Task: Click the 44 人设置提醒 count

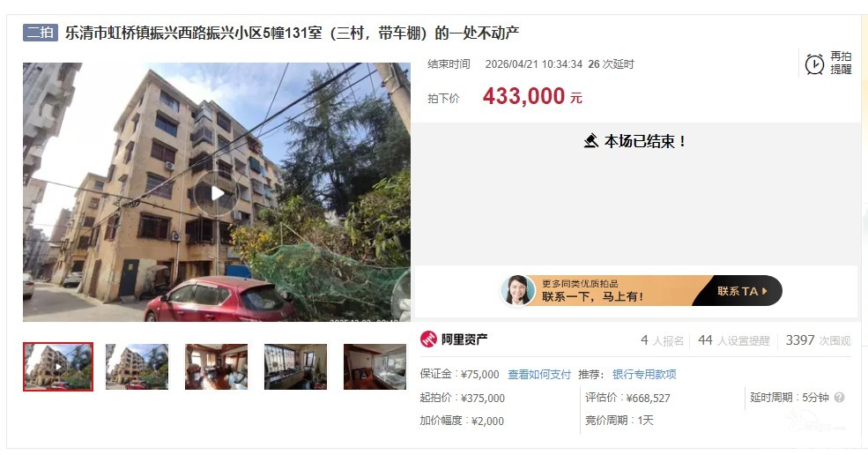Action: pyautogui.click(x=734, y=340)
